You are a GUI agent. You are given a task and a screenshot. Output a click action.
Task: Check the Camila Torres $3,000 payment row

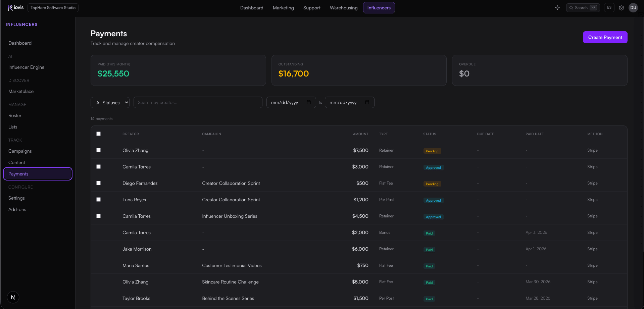tap(98, 166)
